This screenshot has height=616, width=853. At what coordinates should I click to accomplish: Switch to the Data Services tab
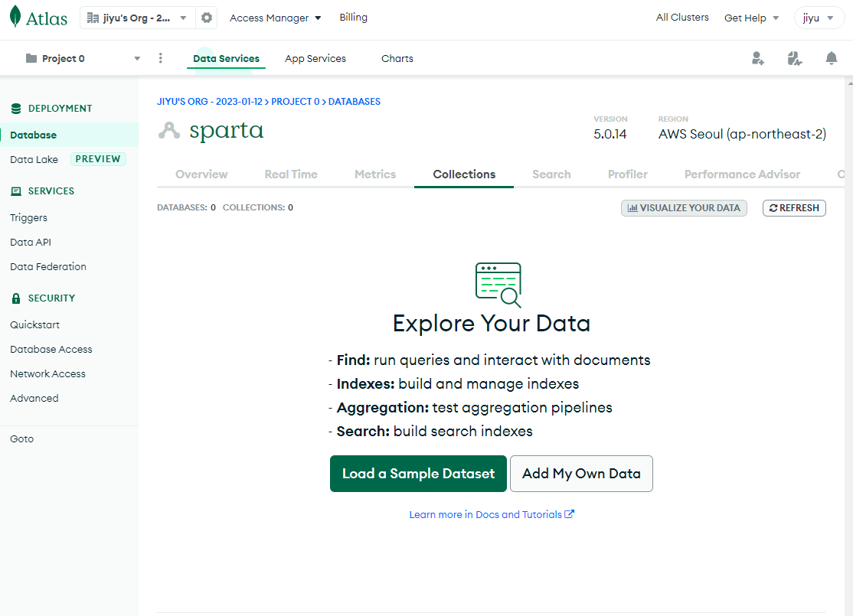(x=227, y=59)
